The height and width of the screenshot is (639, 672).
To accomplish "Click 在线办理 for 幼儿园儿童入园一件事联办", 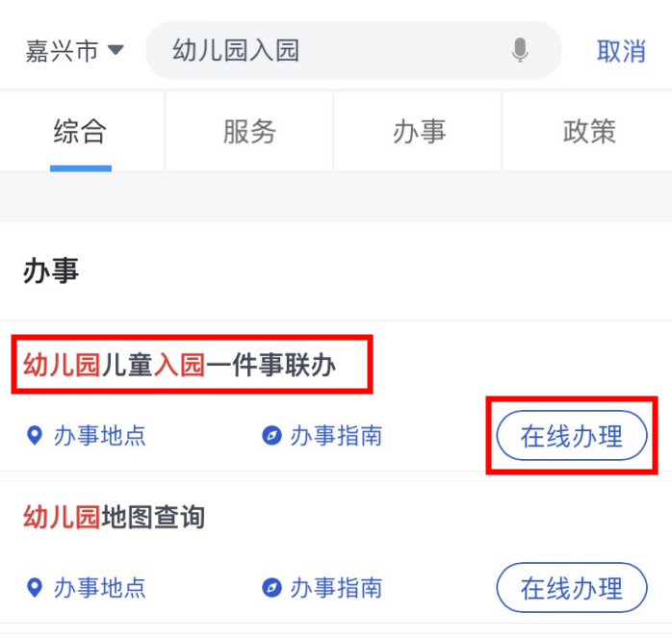I will (572, 436).
